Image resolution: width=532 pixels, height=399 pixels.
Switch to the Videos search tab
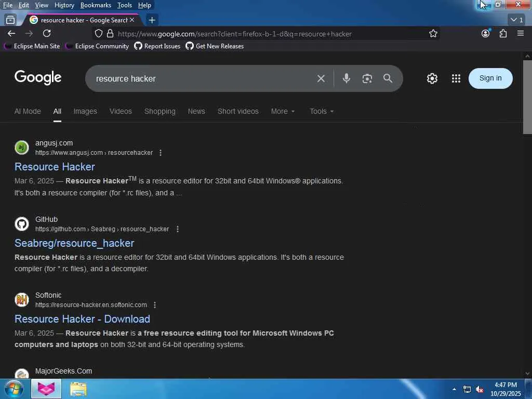[121, 111]
